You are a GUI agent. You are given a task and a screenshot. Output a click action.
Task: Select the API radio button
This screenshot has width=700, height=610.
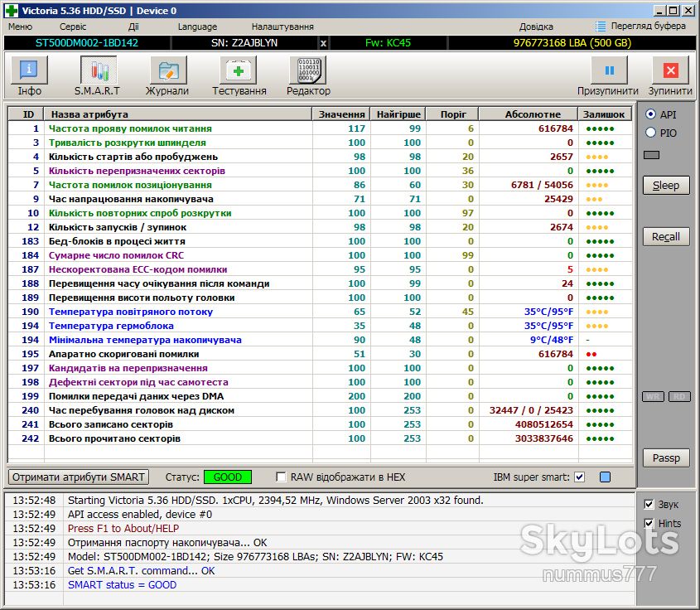point(650,114)
